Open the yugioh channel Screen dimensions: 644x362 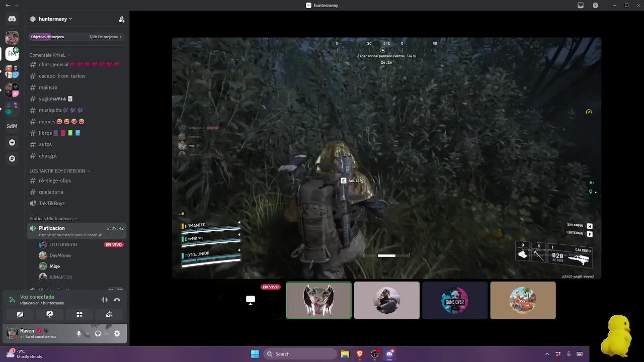coord(76,99)
